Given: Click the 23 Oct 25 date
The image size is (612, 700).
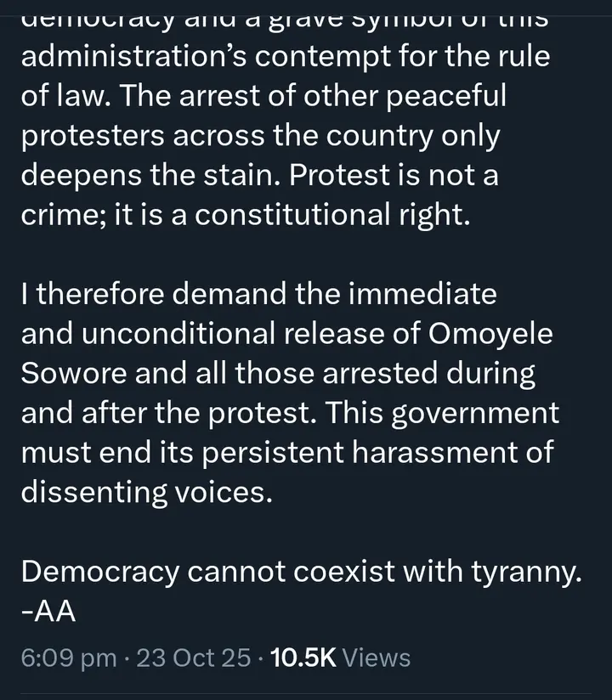Looking at the screenshot, I should pos(195,657).
